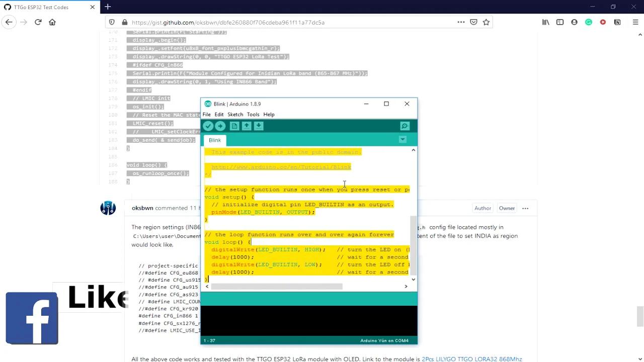This screenshot has height=362, width=644.
Task: Toggle the tracking protection shield
Action: (x=111, y=22)
